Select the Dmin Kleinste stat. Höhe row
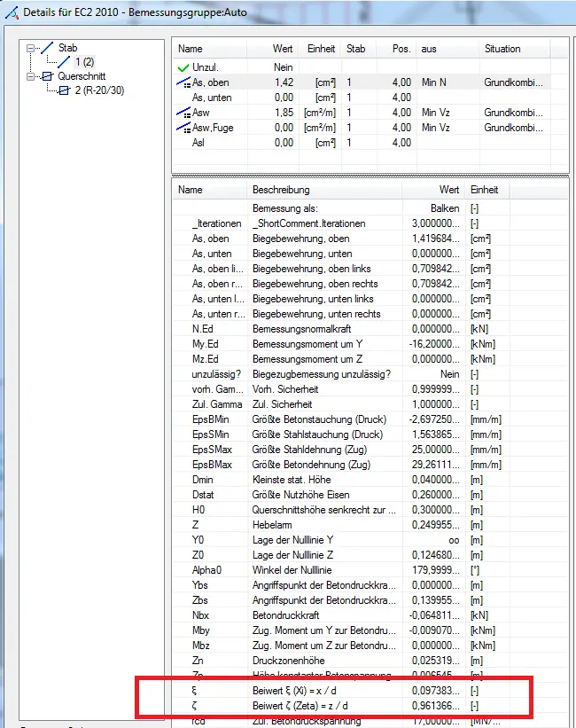Image resolution: width=576 pixels, height=728 pixels. coord(341,480)
